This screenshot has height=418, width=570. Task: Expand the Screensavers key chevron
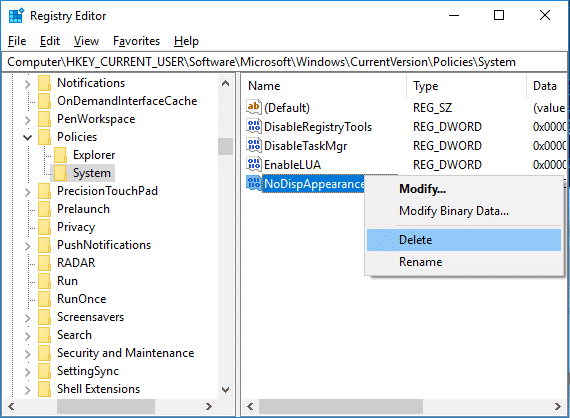pos(28,318)
